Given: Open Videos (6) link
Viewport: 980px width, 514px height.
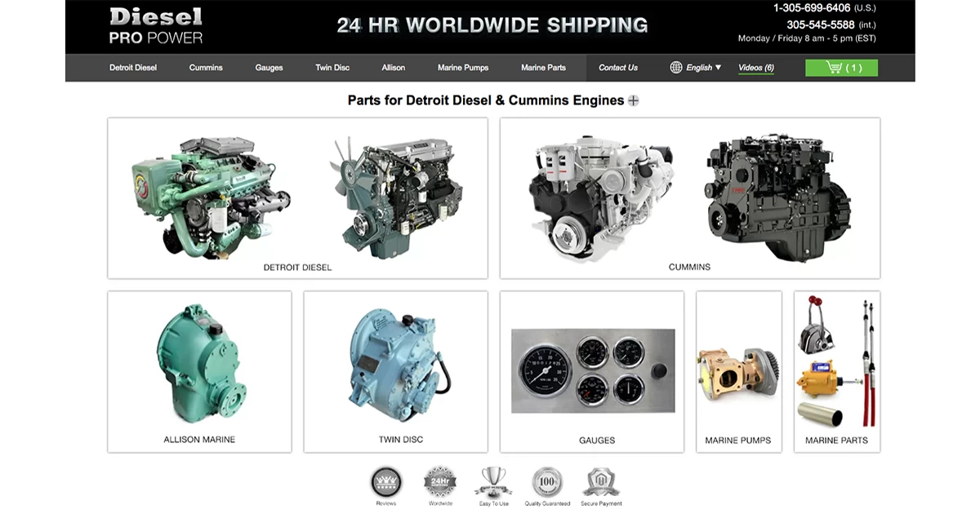Looking at the screenshot, I should tap(756, 68).
